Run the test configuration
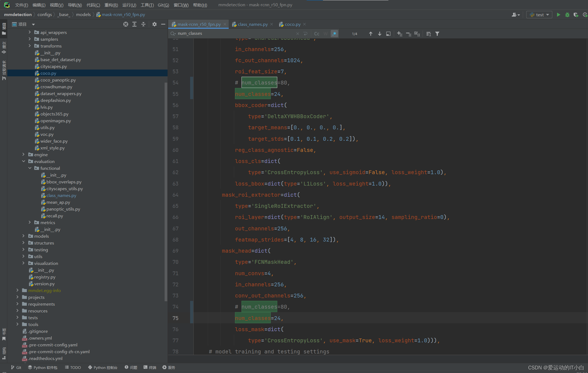 (558, 15)
